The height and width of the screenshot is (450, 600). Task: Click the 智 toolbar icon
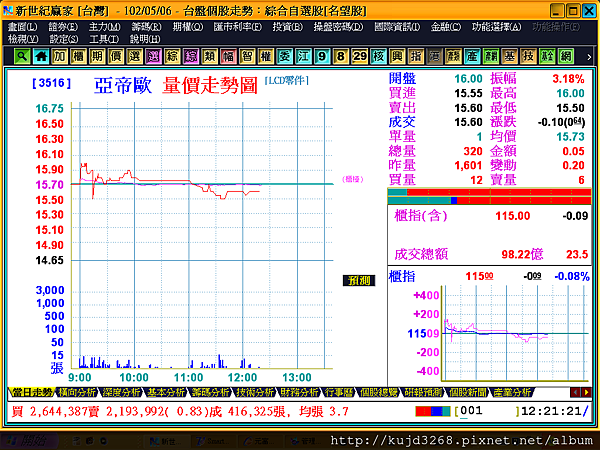click(x=247, y=57)
